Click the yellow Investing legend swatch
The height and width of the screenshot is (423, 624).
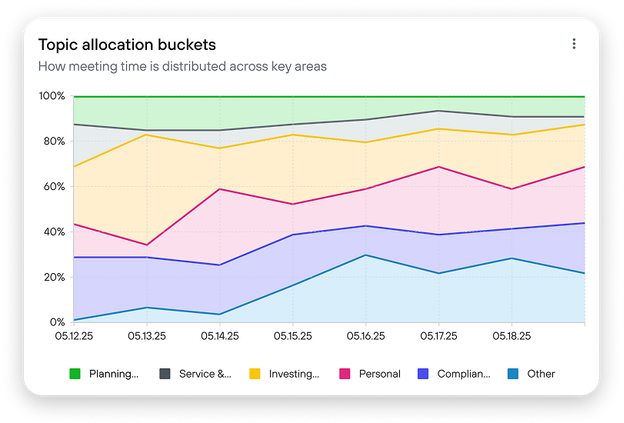tap(255, 374)
